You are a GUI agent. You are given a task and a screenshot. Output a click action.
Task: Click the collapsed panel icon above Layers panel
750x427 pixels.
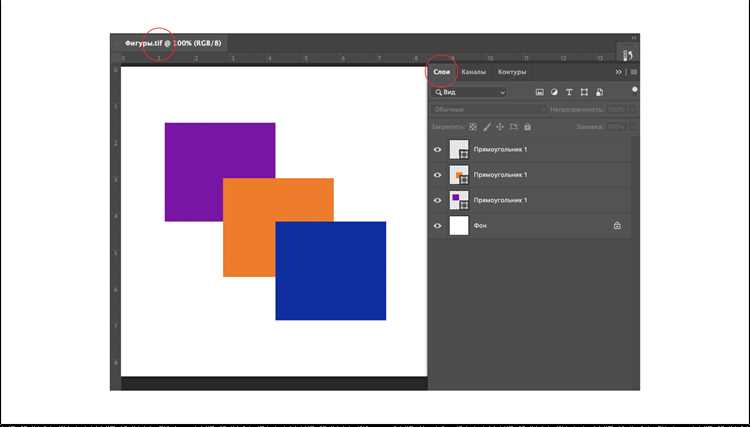[628, 55]
